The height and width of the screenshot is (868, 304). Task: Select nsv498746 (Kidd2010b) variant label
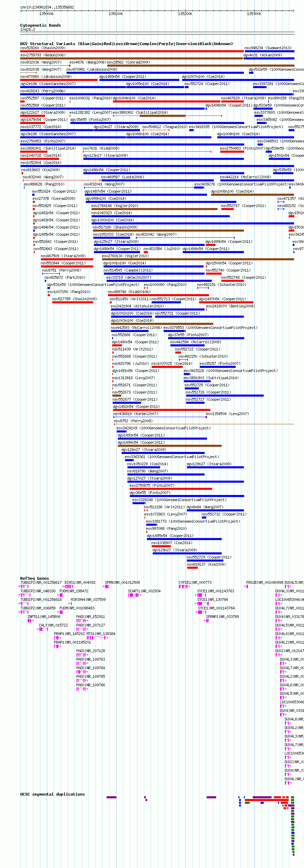point(129,292)
